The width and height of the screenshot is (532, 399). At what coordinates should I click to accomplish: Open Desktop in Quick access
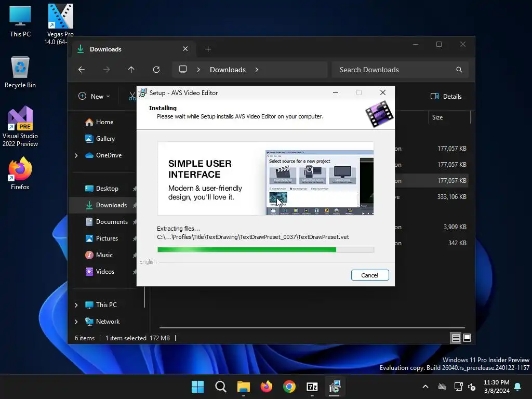coord(102,188)
